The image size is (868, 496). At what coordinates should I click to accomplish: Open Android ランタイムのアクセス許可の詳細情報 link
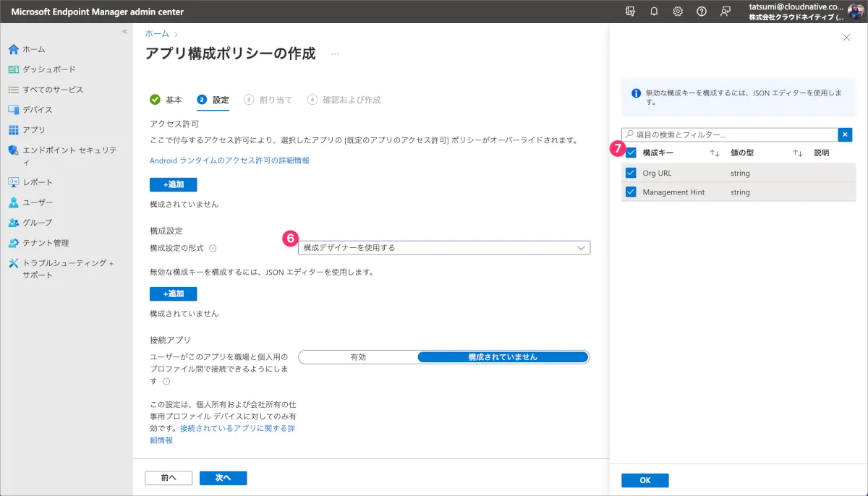(229, 161)
